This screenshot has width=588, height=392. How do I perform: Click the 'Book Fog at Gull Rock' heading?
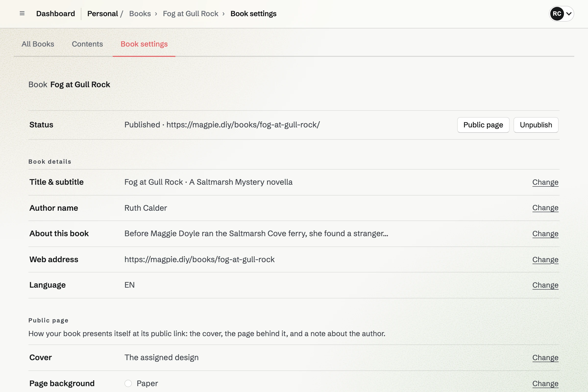pos(69,85)
